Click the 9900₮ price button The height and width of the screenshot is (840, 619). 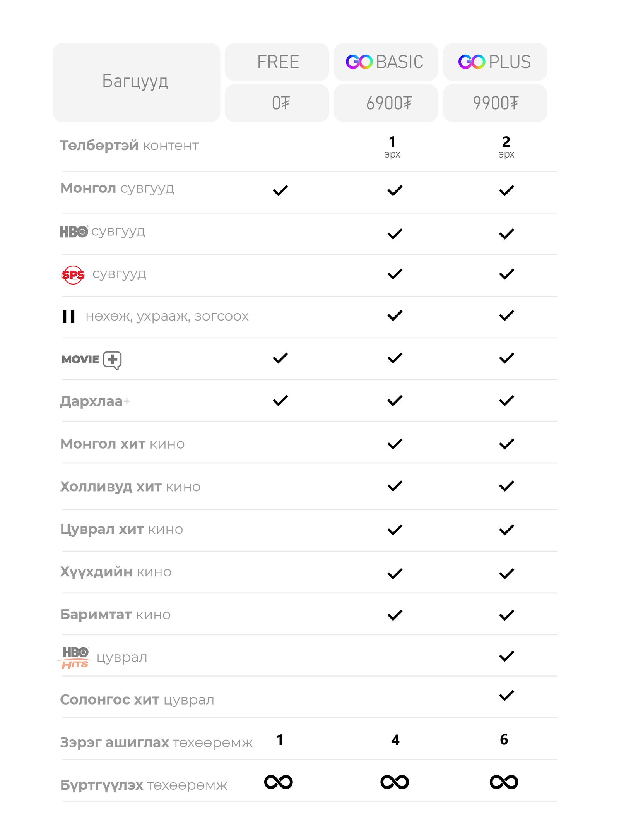coord(495,103)
